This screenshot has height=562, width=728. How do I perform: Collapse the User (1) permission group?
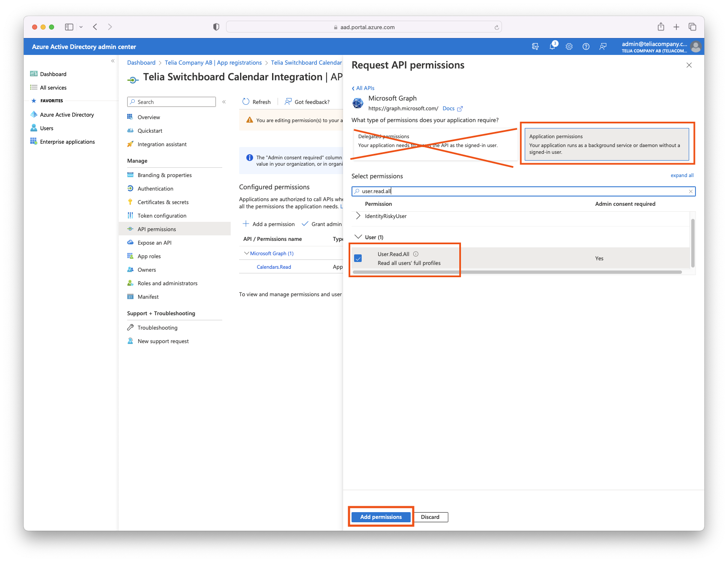358,237
